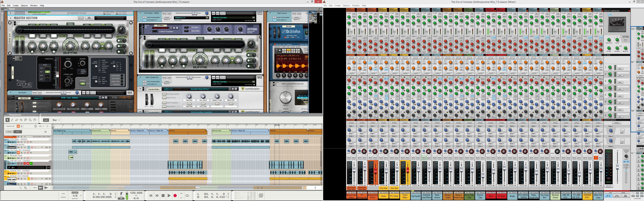Image resolution: width=644 pixels, height=201 pixels.
Task: Click the Stop button in transport
Action: tap(163, 195)
